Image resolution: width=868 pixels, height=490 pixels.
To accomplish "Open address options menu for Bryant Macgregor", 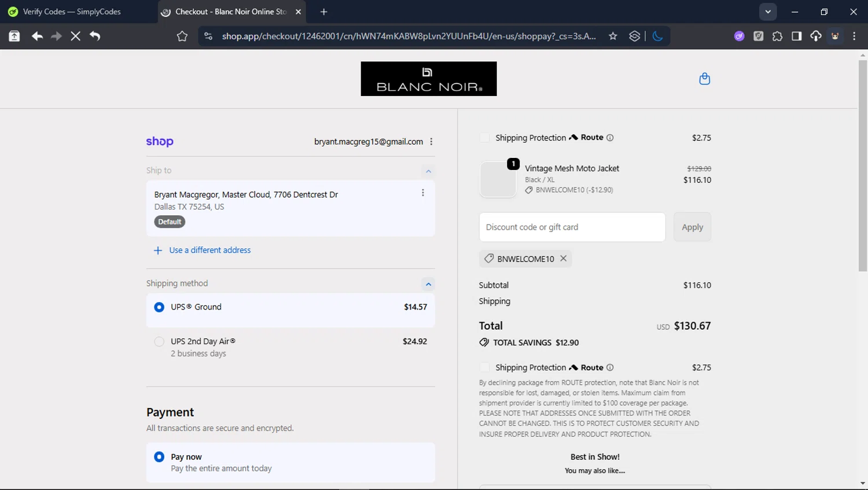I will point(423,193).
